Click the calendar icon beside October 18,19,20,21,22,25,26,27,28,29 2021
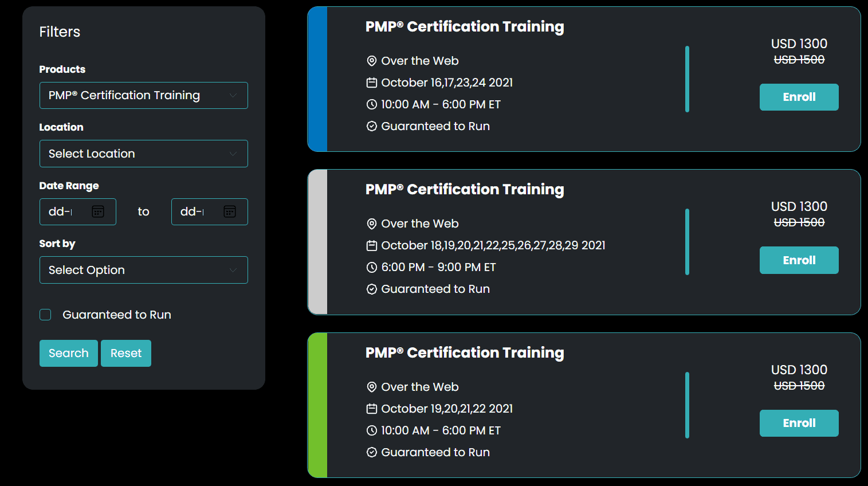Image resolution: width=868 pixels, height=486 pixels. pyautogui.click(x=372, y=245)
